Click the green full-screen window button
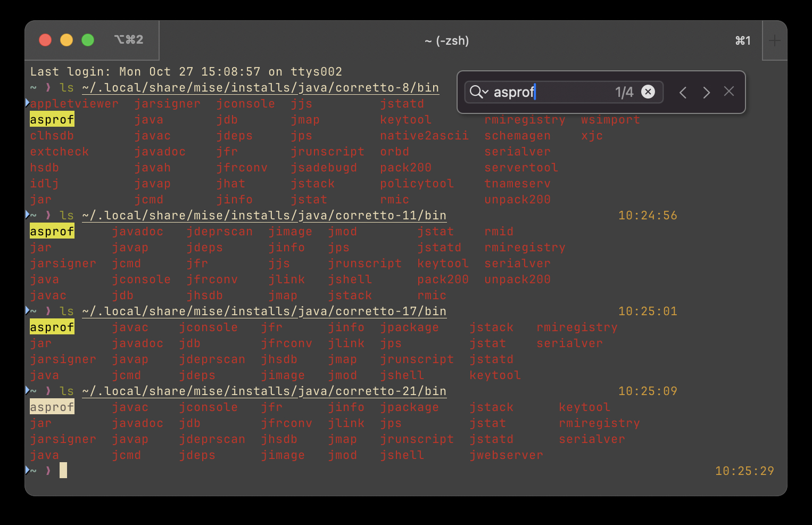Image resolution: width=812 pixels, height=525 pixels. pyautogui.click(x=88, y=40)
